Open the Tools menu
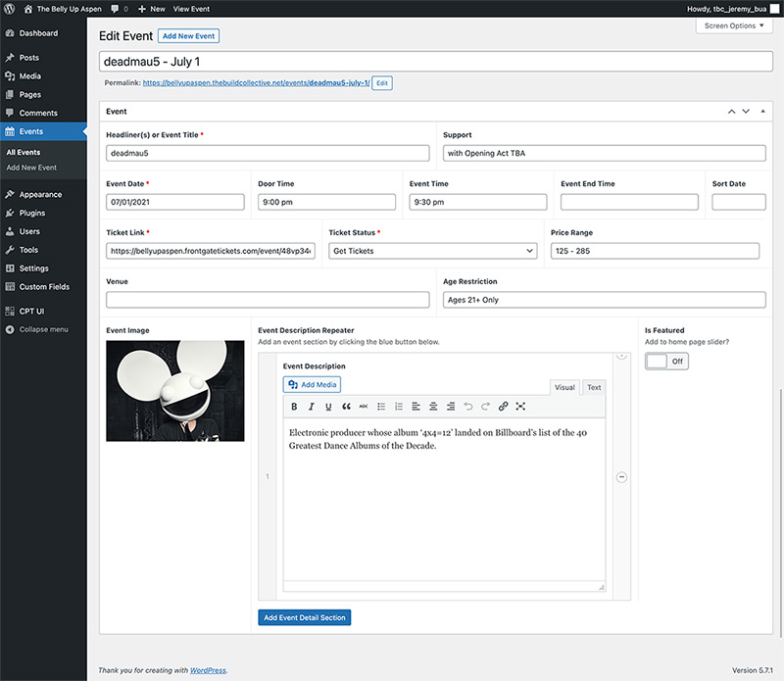This screenshot has height=681, width=784. [x=43, y=250]
